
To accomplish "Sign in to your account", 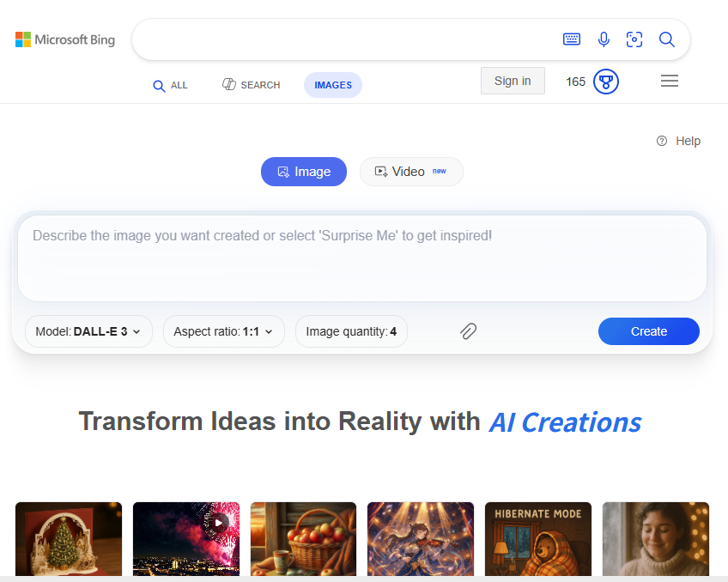I will pyautogui.click(x=513, y=80).
